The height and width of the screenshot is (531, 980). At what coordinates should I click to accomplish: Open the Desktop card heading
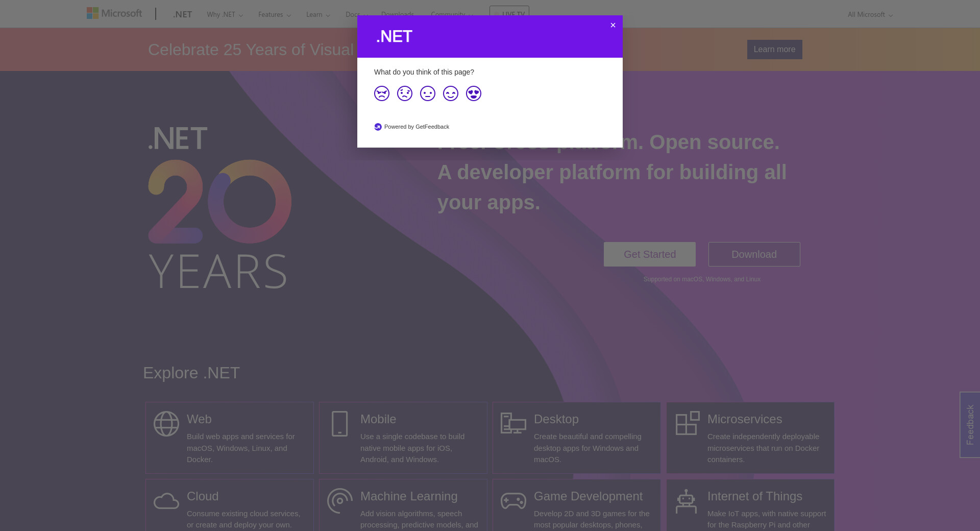[x=556, y=419]
